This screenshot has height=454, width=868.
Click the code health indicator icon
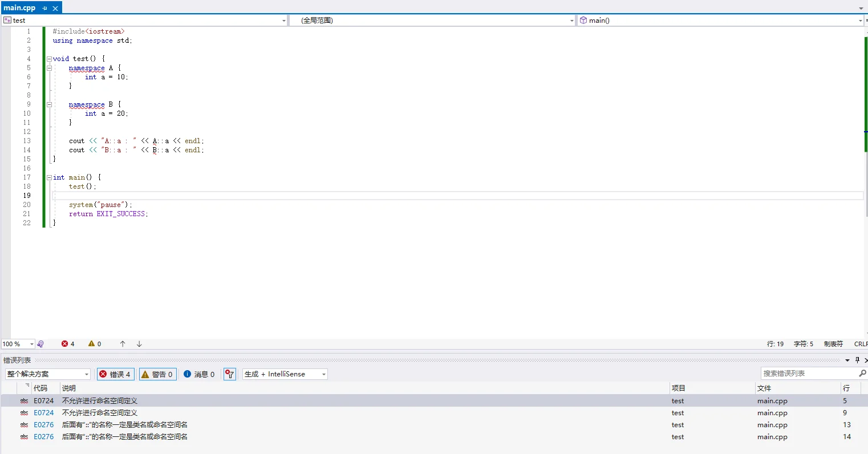pyautogui.click(x=40, y=344)
